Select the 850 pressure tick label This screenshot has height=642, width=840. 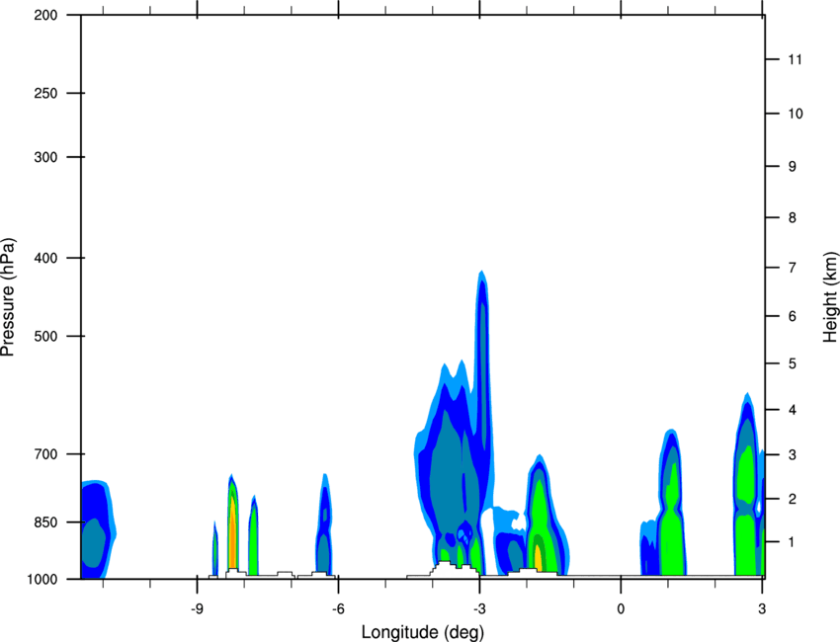[x=45, y=522]
